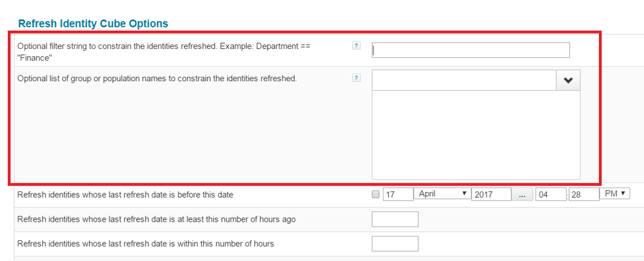Open the April month dropdown

[x=442, y=194]
